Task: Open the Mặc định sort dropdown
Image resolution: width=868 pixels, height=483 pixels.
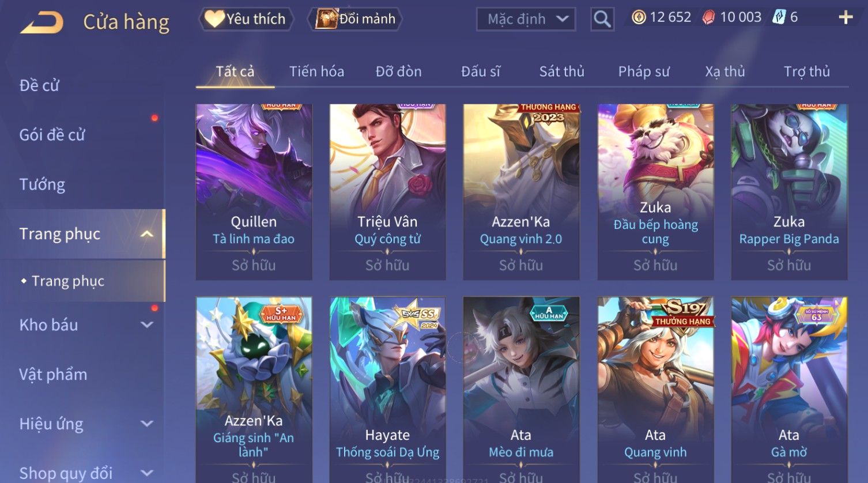Action: point(526,19)
